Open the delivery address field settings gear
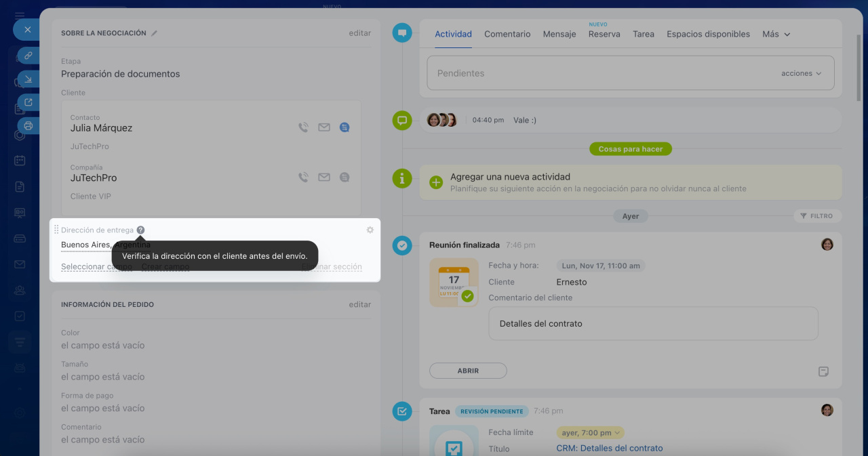868x456 pixels. pyautogui.click(x=370, y=230)
